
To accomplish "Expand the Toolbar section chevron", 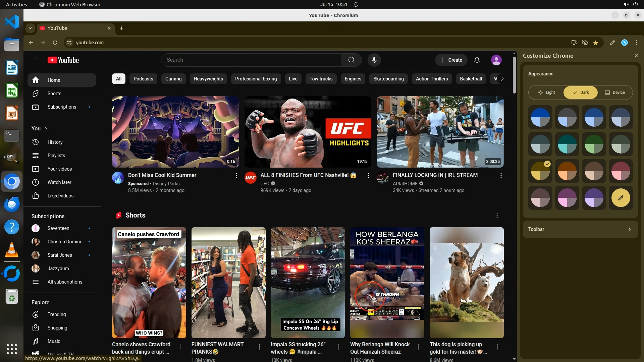I will 629,229.
